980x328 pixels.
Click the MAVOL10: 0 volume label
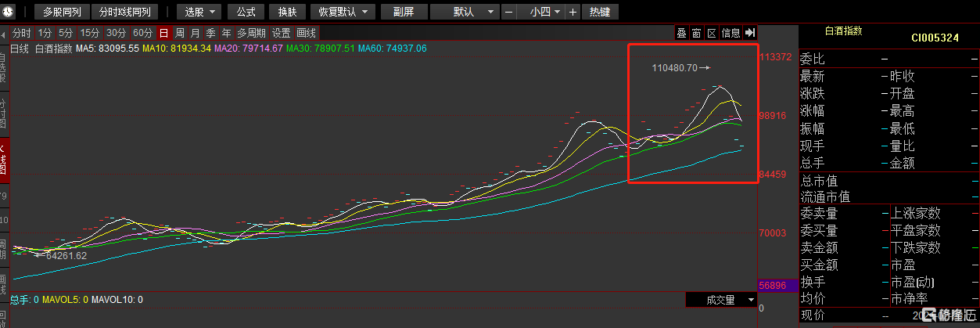117,300
